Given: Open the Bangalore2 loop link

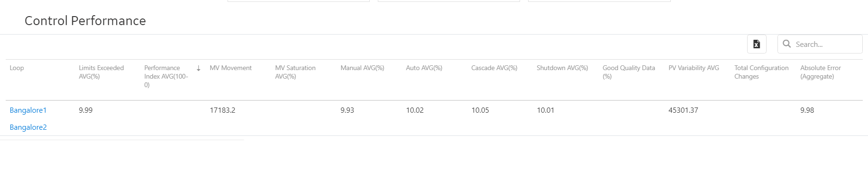Looking at the screenshot, I should tap(28, 127).
